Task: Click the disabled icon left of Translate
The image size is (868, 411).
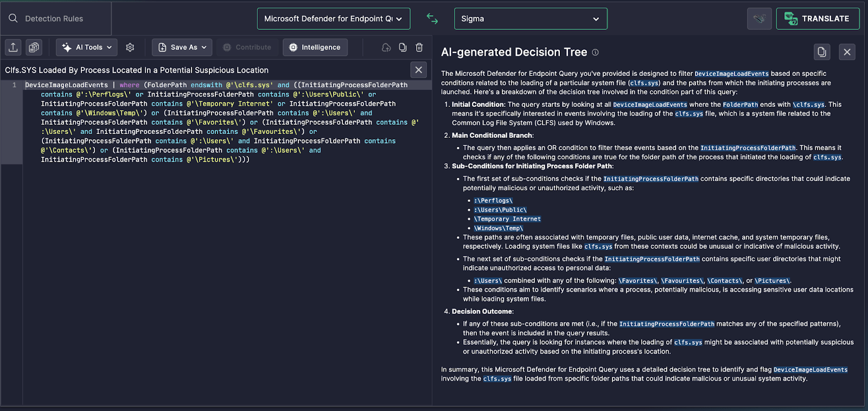Action: pos(759,18)
